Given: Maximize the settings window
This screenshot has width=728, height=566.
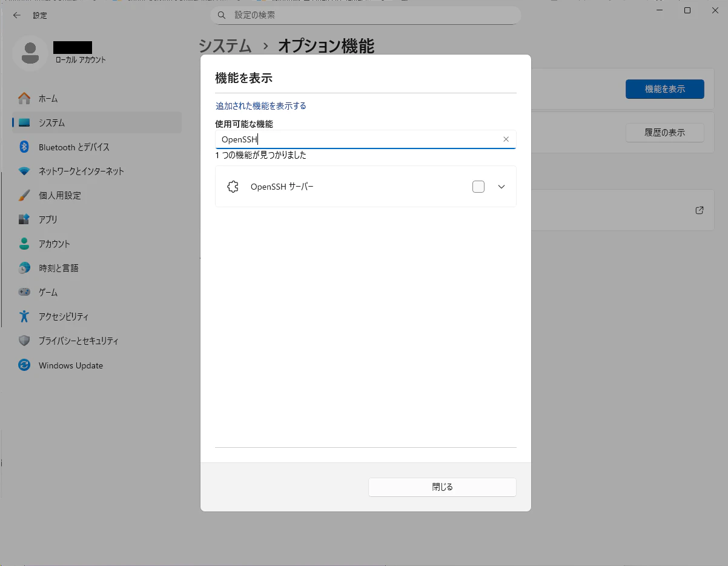Looking at the screenshot, I should click(687, 10).
